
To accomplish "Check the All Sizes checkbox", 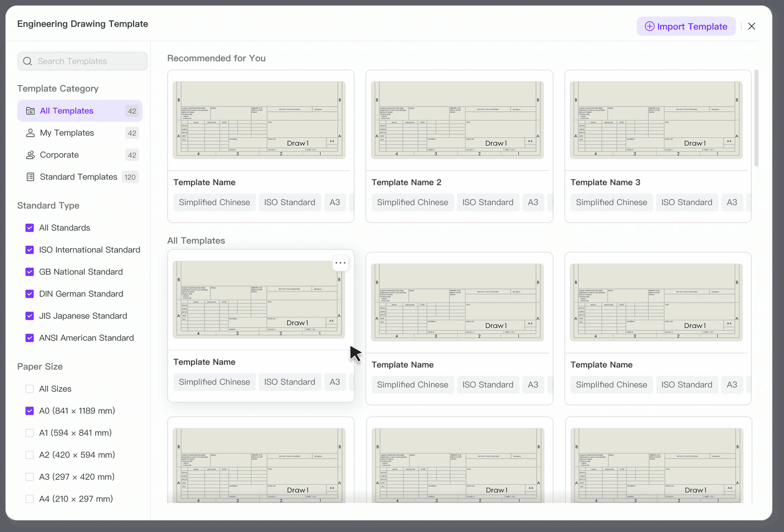I will pos(29,389).
